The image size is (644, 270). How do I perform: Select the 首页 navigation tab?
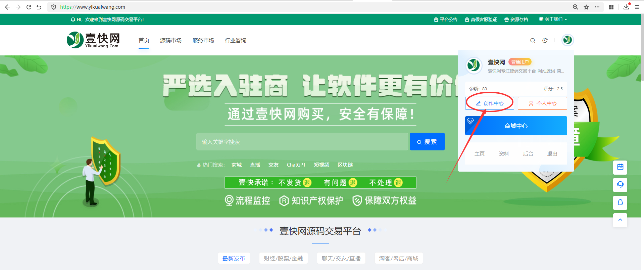(144, 40)
